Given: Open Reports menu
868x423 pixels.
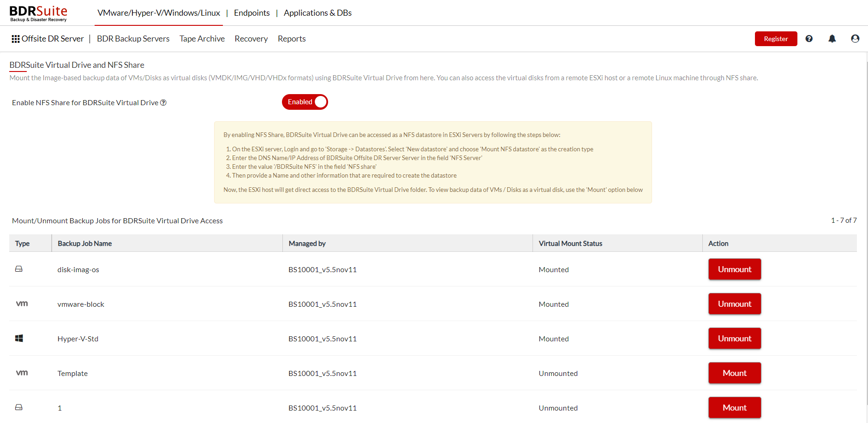Looking at the screenshot, I should pos(292,39).
